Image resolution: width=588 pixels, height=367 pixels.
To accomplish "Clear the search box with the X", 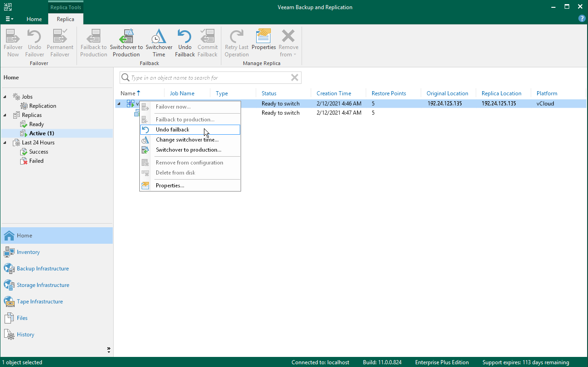I will (295, 78).
